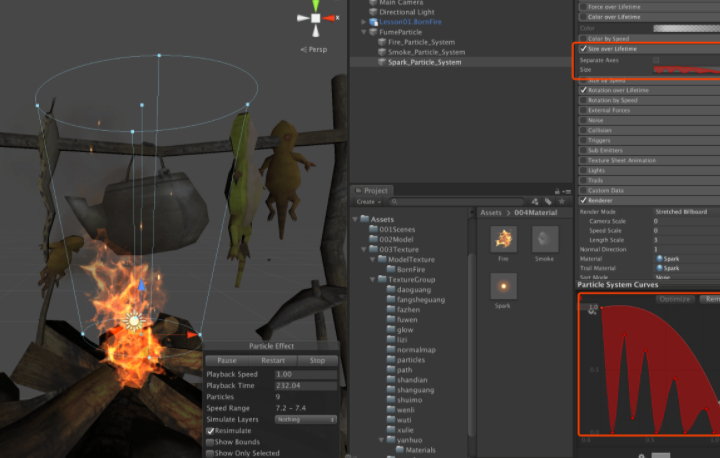
Task: Click the red X-axis cone of scene gizmo
Action: pyautogui.click(x=329, y=18)
